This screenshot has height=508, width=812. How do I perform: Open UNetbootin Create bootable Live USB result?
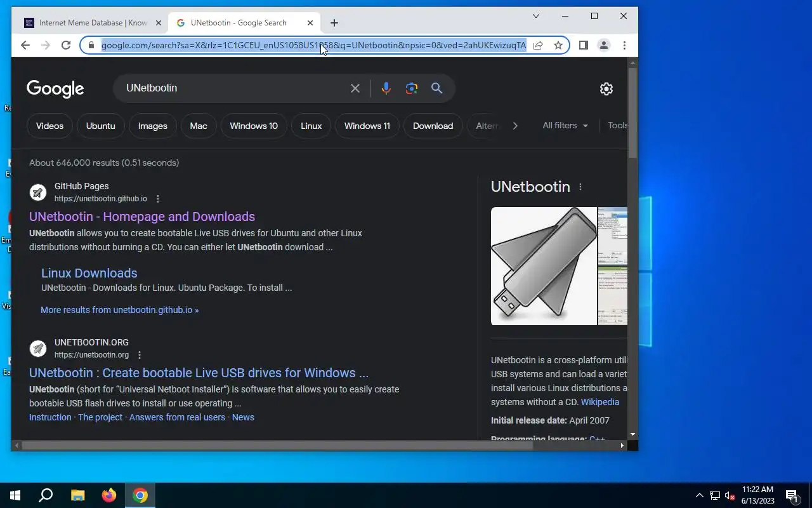pos(199,373)
